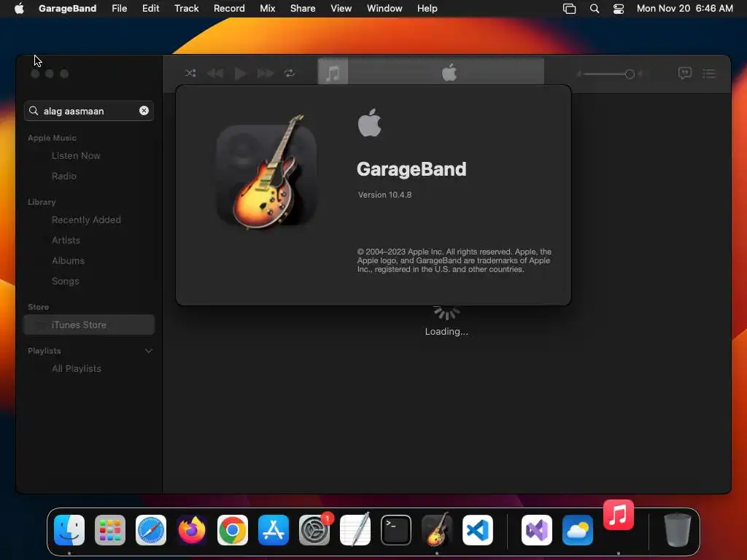Open Launchpad from the dock
This screenshot has width=747, height=560.
110,530
